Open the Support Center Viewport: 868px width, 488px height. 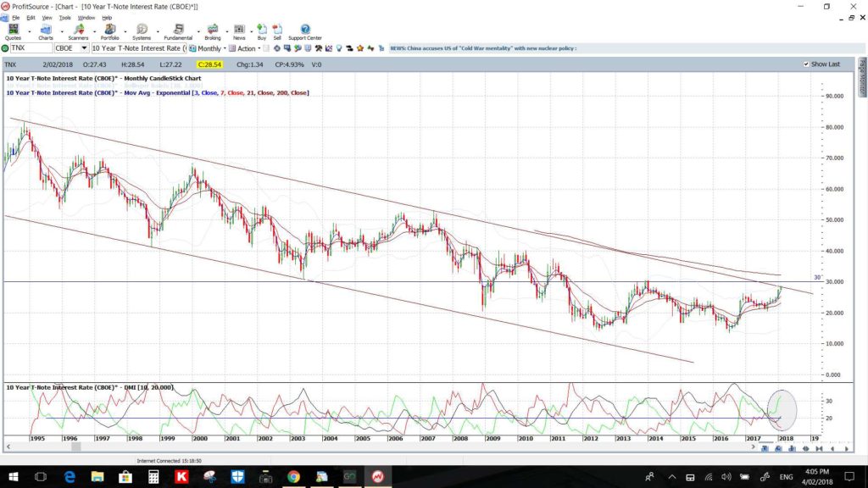[305, 32]
